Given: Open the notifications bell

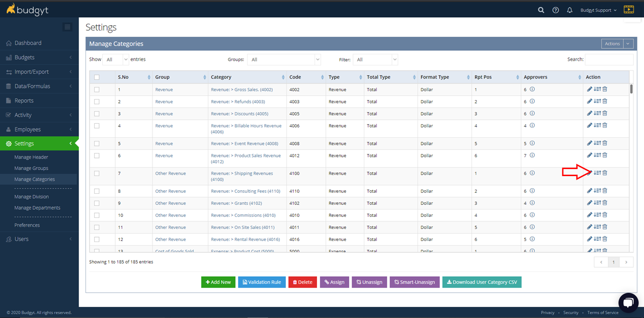Looking at the screenshot, I should tap(570, 10).
